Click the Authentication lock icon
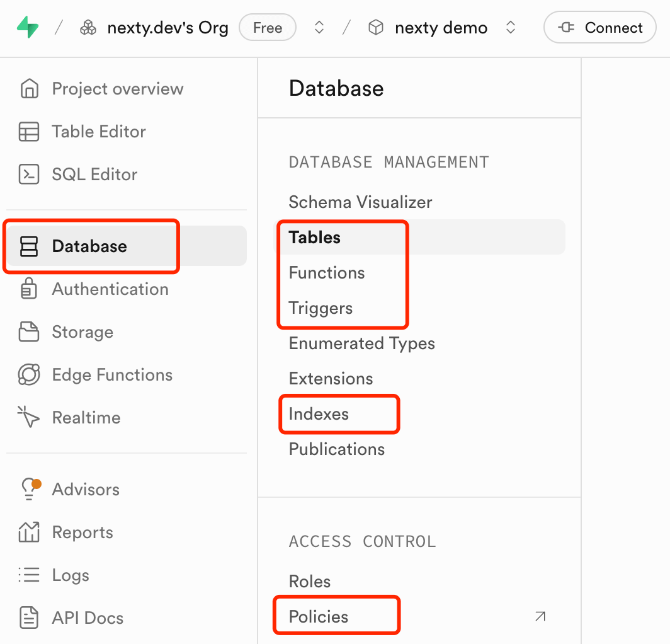 [29, 289]
